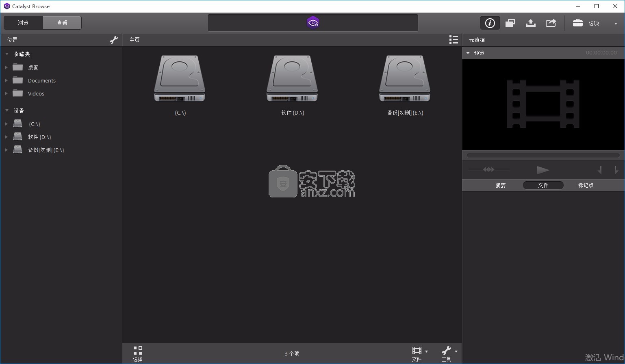Expand the Documents folder node
Screen dimensions: 625x364
click(x=6, y=80)
